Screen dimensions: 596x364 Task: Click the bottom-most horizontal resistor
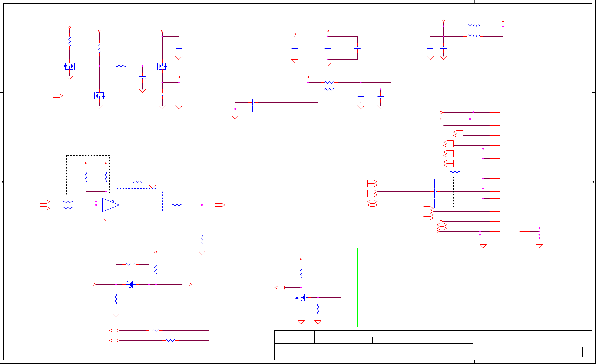(x=170, y=340)
